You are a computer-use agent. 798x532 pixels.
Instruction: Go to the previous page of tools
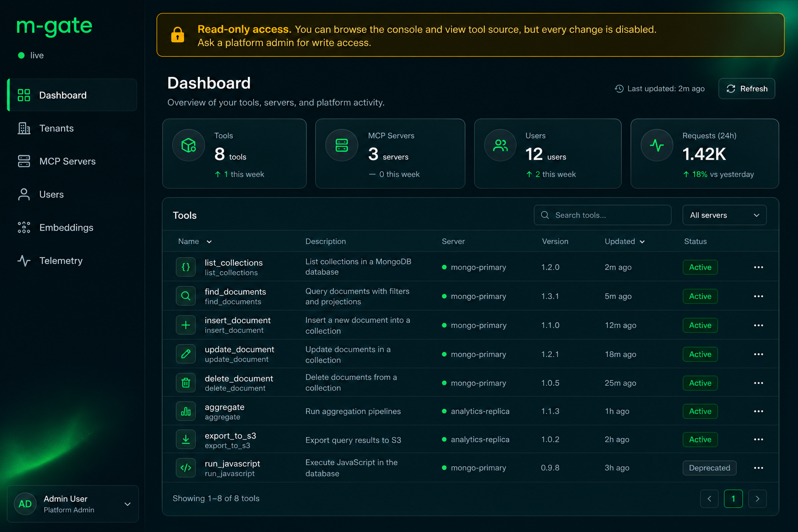point(709,499)
